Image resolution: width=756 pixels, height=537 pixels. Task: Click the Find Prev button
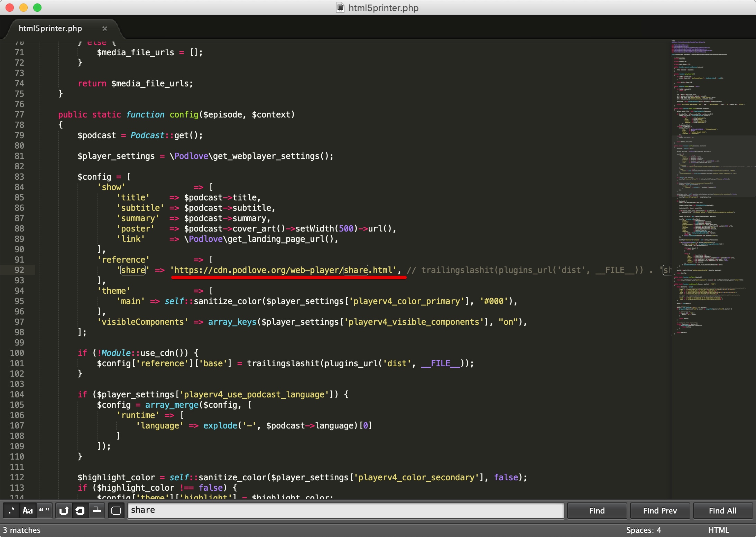pos(660,511)
